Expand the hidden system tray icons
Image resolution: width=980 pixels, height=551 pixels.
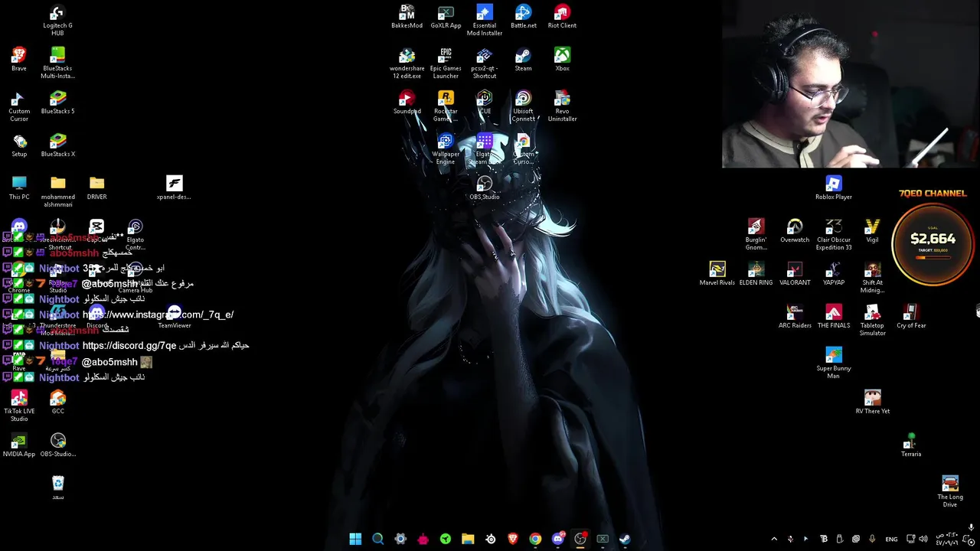tap(774, 539)
